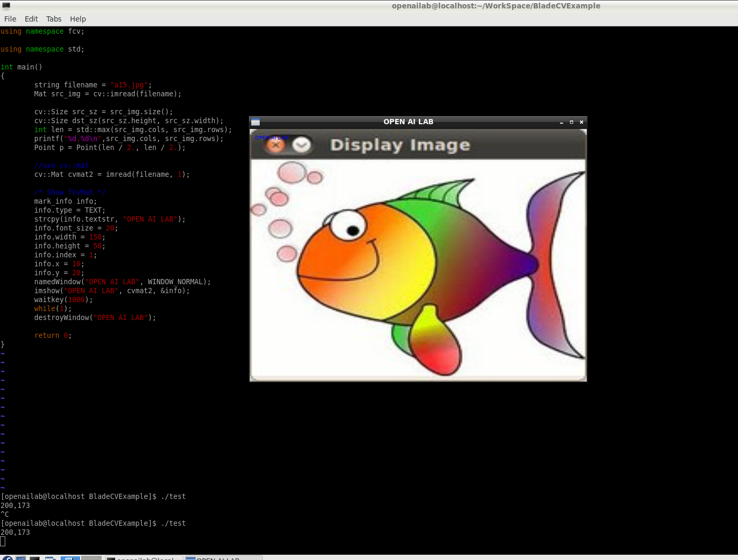Switch to openailab terminal in taskbar
Image resolution: width=738 pixels, height=560 pixels.
tap(144, 558)
